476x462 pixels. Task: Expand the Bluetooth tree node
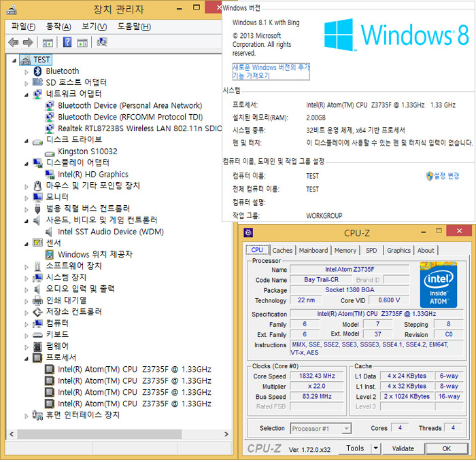27,71
